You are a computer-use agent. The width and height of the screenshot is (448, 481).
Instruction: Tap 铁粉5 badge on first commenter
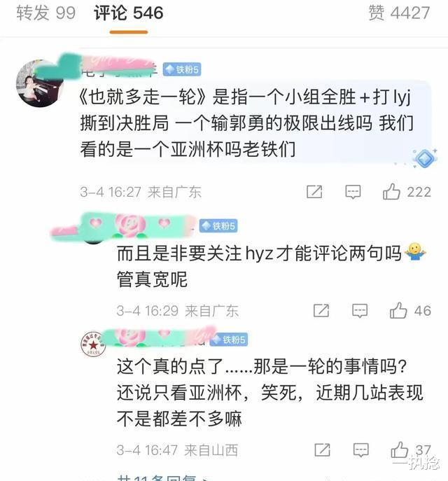click(182, 69)
